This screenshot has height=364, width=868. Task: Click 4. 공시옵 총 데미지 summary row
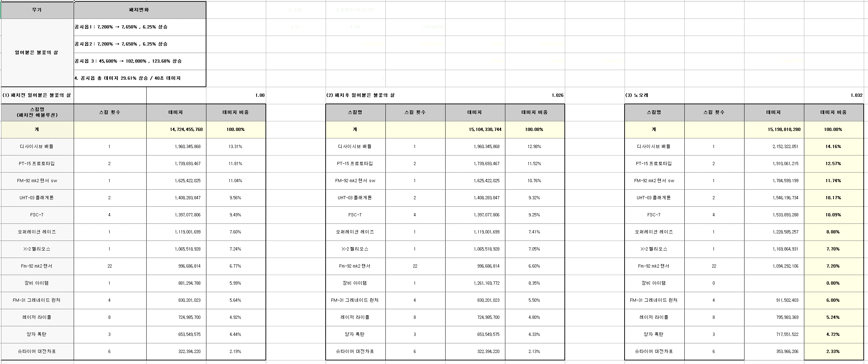[140, 78]
